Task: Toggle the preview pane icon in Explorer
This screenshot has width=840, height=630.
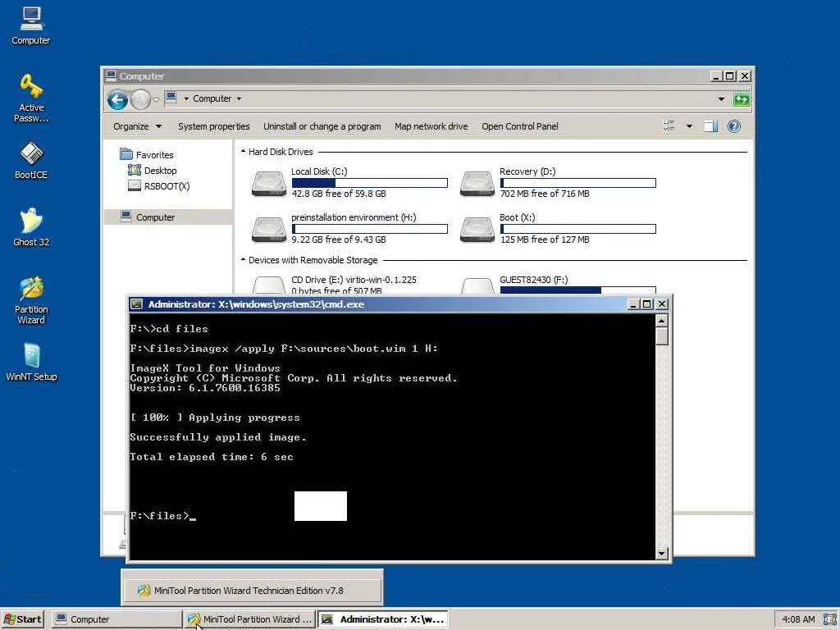Action: 710,126
